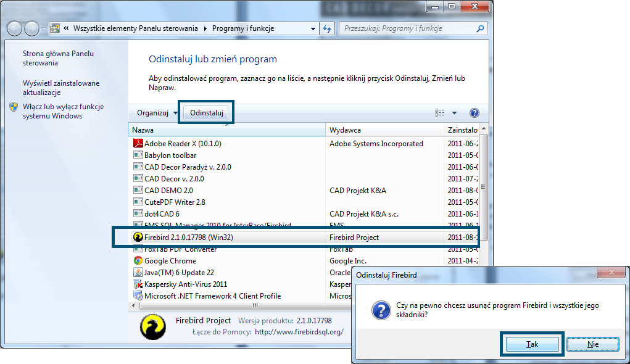Select the Java(TM) 6 Update 22 row

[x=240, y=273]
